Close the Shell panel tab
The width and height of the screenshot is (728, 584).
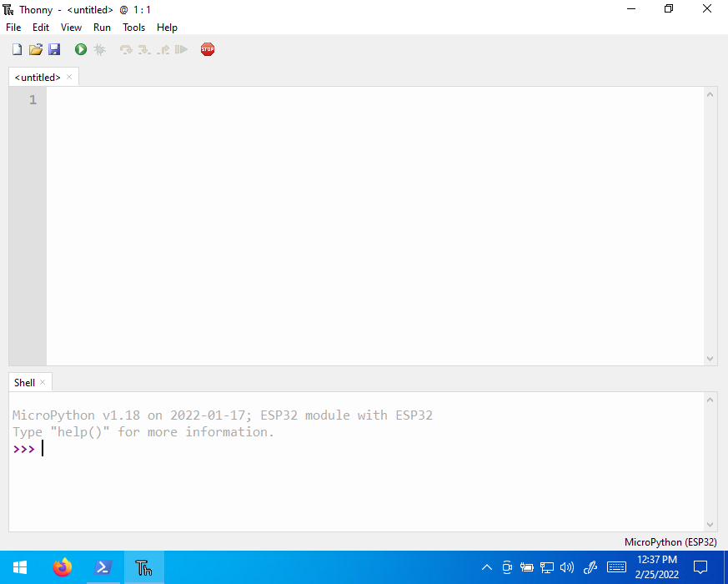43,382
